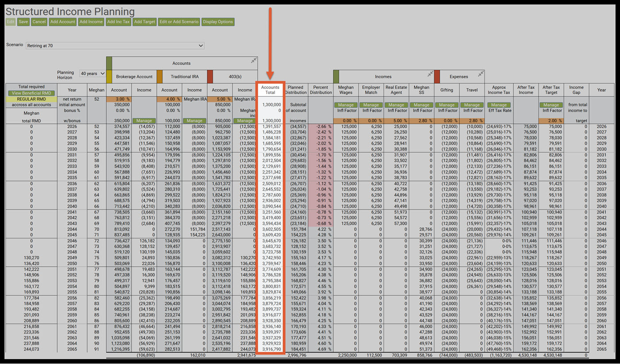Click the red Expenses group color swatch
The image size is (620, 364).
(437, 77)
